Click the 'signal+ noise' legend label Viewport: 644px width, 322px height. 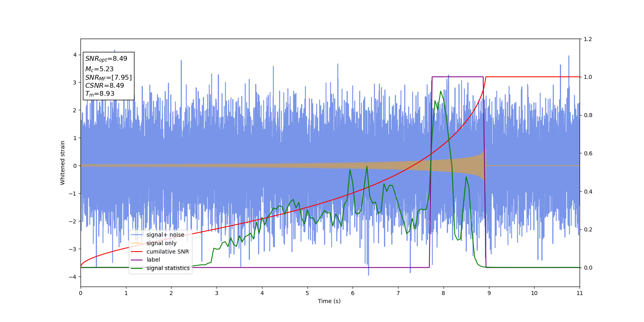[x=165, y=235]
